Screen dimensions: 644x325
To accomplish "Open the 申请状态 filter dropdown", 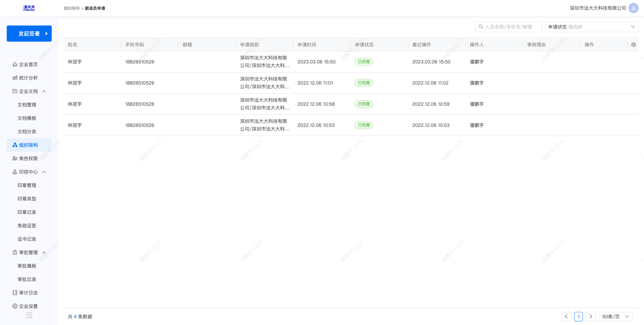I will click(x=592, y=27).
